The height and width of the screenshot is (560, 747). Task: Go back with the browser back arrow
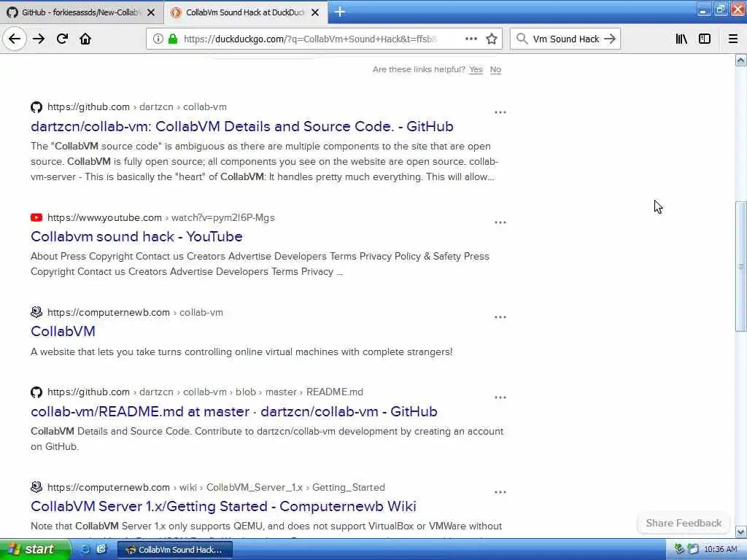[15, 39]
